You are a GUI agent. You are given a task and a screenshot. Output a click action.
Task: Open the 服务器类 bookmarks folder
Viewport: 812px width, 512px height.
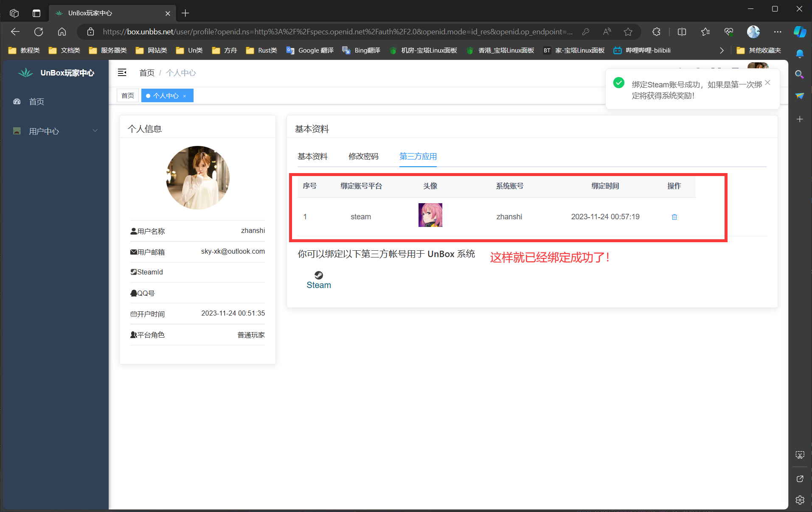108,50
